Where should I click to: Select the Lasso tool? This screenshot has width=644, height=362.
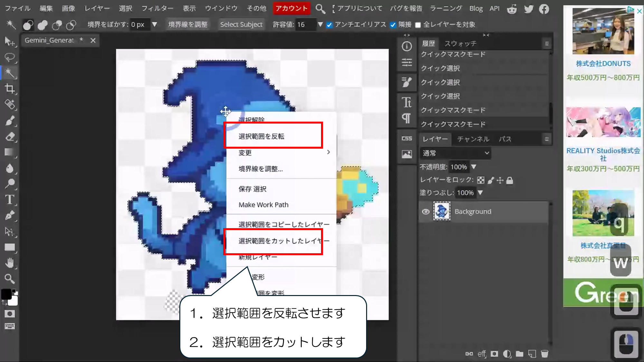[x=10, y=57]
